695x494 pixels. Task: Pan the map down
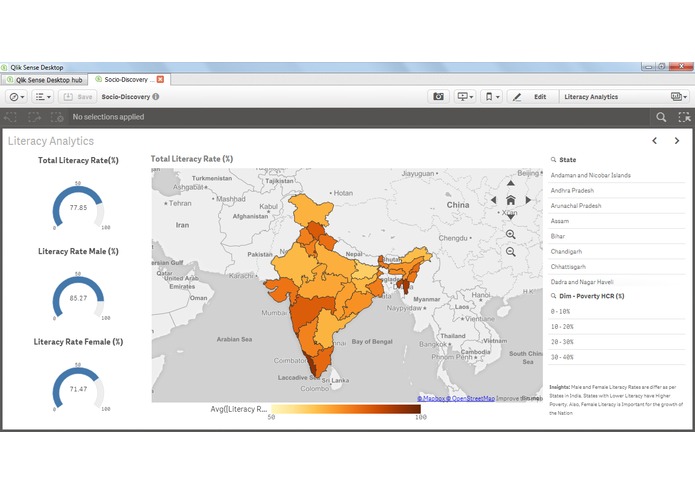511,217
